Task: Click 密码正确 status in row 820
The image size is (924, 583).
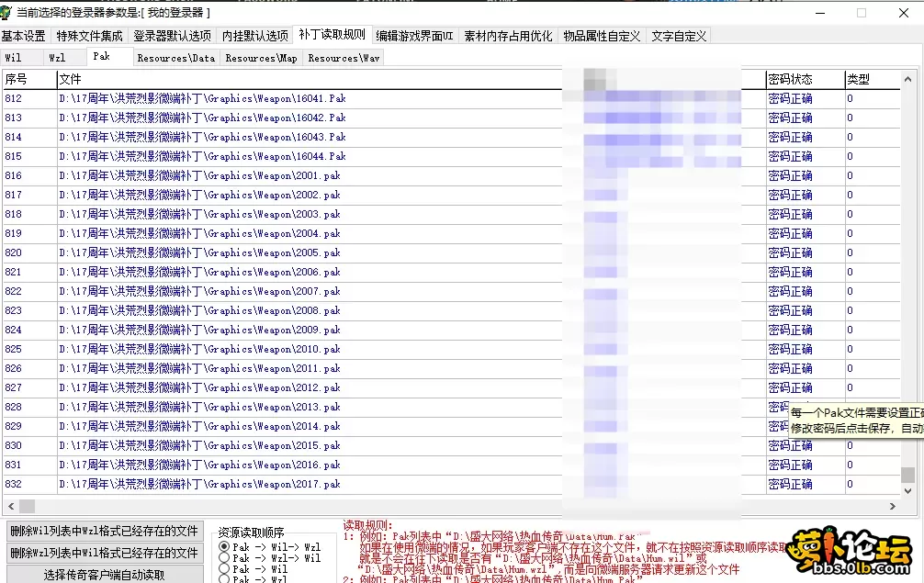Action: click(790, 252)
